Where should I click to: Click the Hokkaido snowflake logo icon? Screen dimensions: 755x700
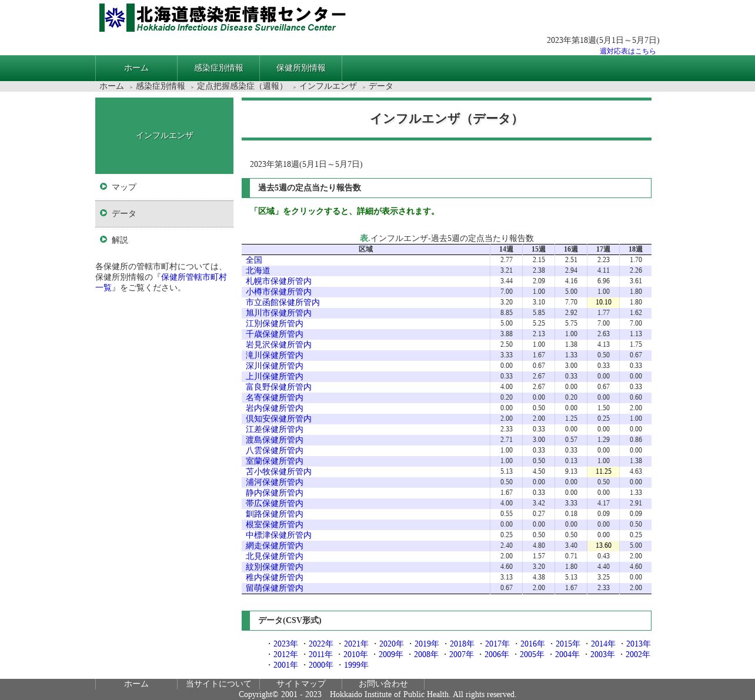116,18
